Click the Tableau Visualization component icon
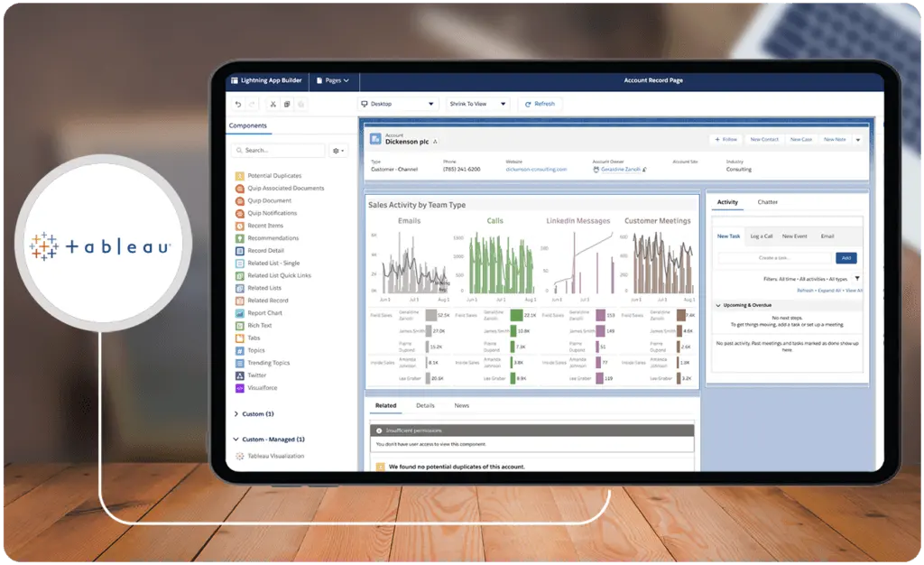924x565 pixels. [x=240, y=457]
